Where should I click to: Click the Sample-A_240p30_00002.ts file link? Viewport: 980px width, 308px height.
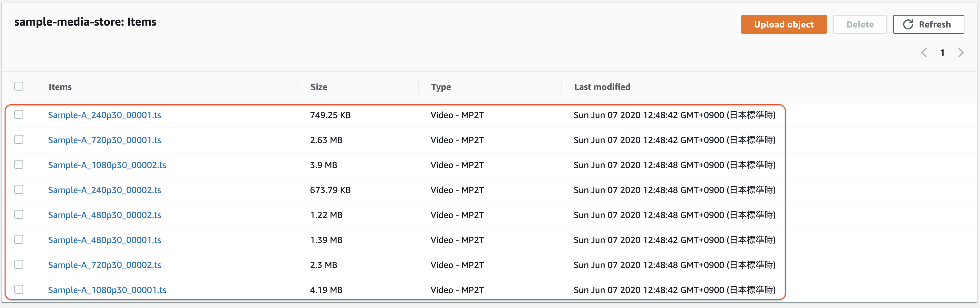[x=105, y=190]
